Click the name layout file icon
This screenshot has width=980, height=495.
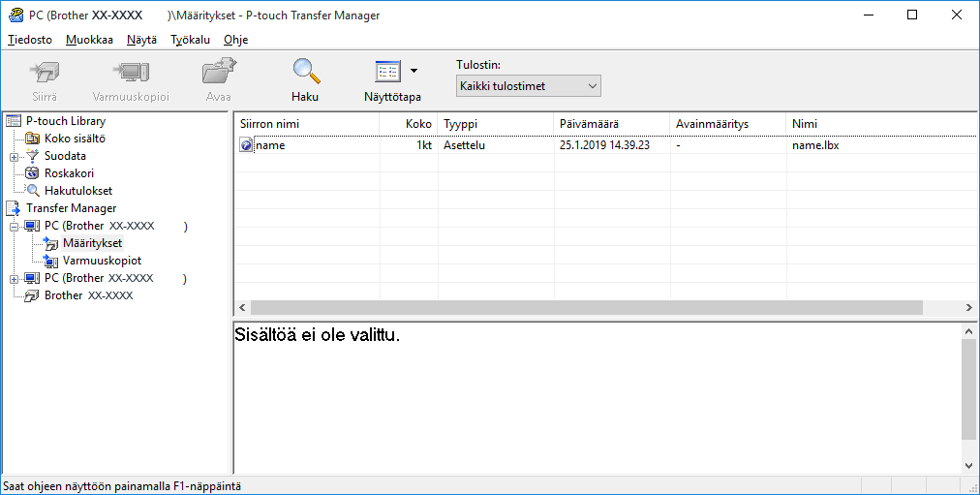point(246,145)
